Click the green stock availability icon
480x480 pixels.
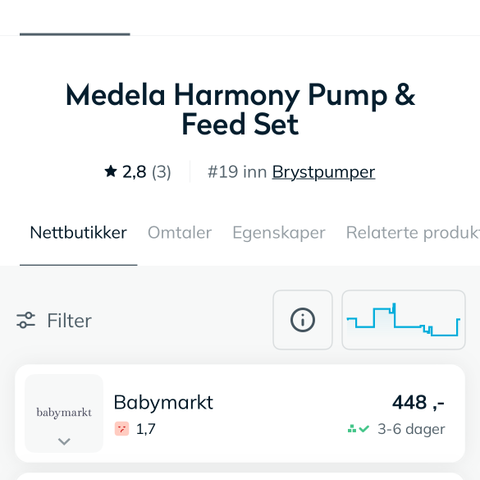coord(352,429)
